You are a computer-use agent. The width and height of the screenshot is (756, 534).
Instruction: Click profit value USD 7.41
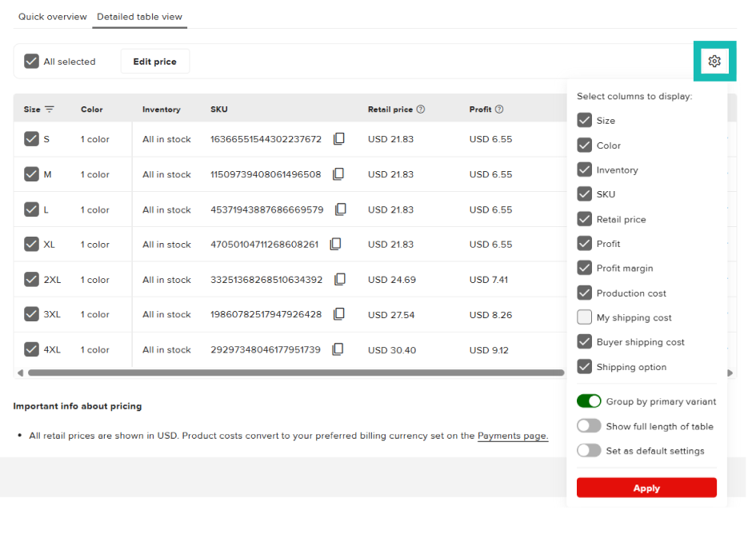pos(489,280)
